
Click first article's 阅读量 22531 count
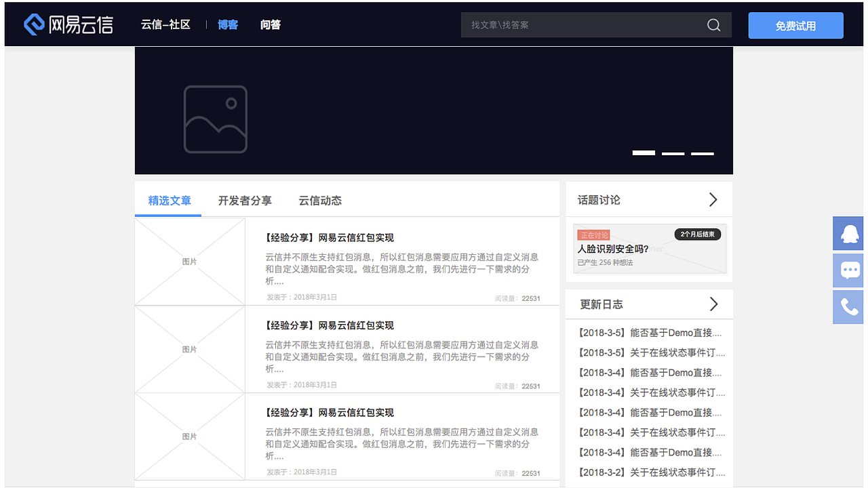click(517, 298)
